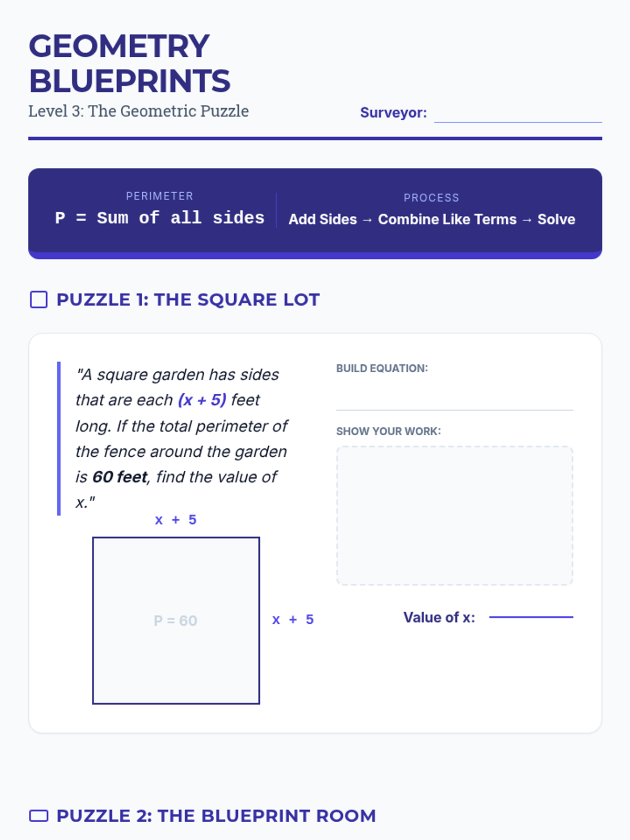The width and height of the screenshot is (630, 840).
Task: Click the Level 3 subtitle text
Action: [x=139, y=111]
